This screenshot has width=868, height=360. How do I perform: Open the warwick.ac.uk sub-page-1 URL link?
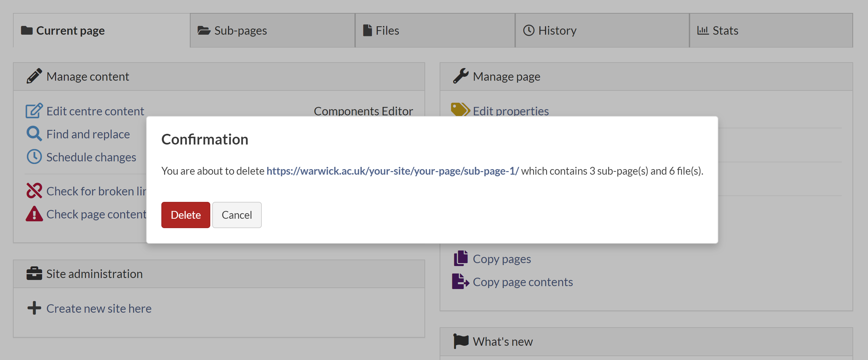click(392, 171)
